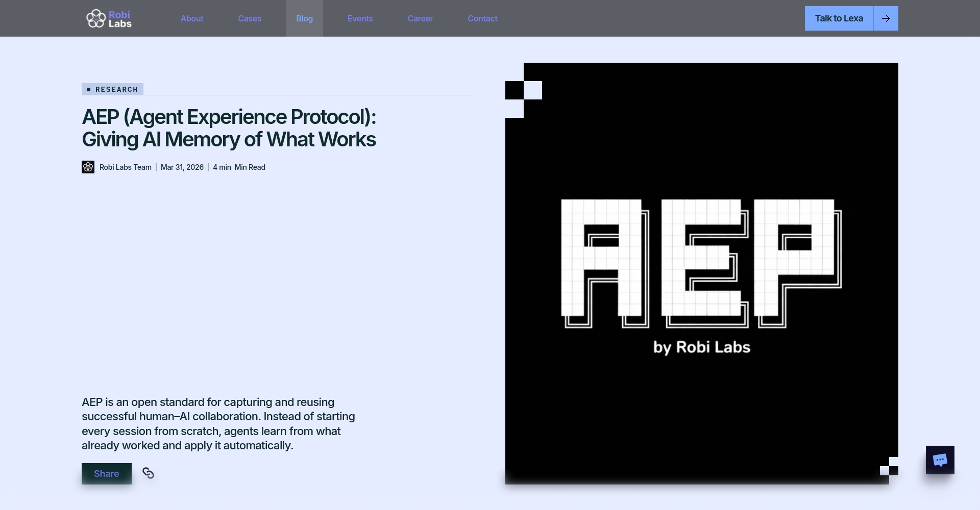Click the Talk to Lexa button

(x=839, y=18)
